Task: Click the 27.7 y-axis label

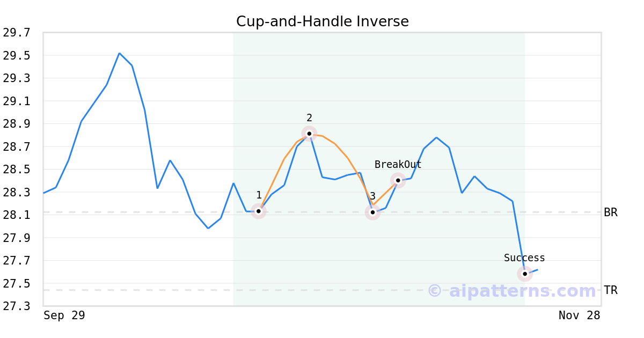Action: 17,261
